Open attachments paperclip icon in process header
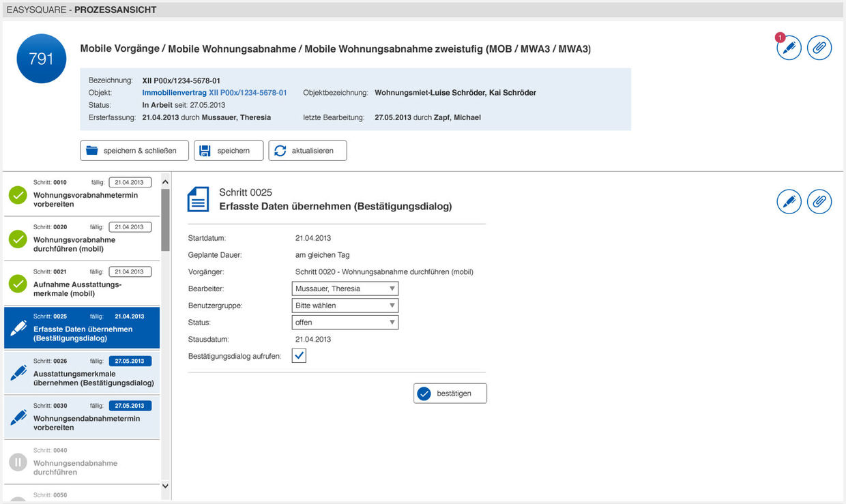 (819, 48)
